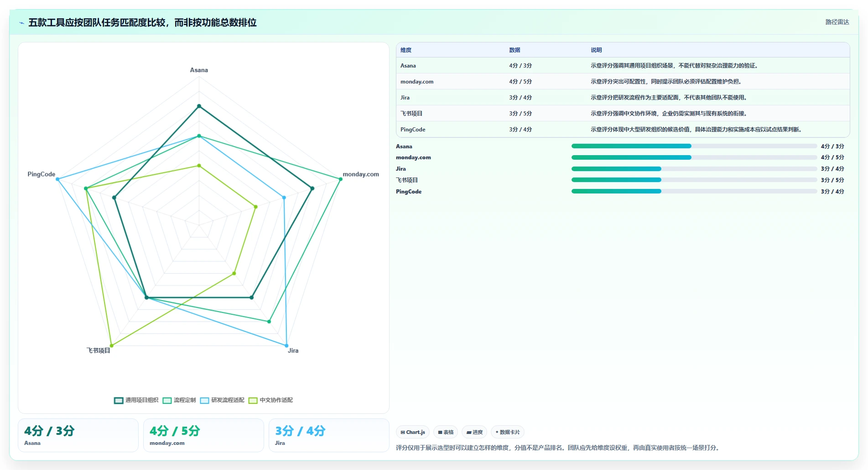Screen dimensions: 868x470
Task: Click monday.com's description about 可配置性
Action: coord(666,82)
